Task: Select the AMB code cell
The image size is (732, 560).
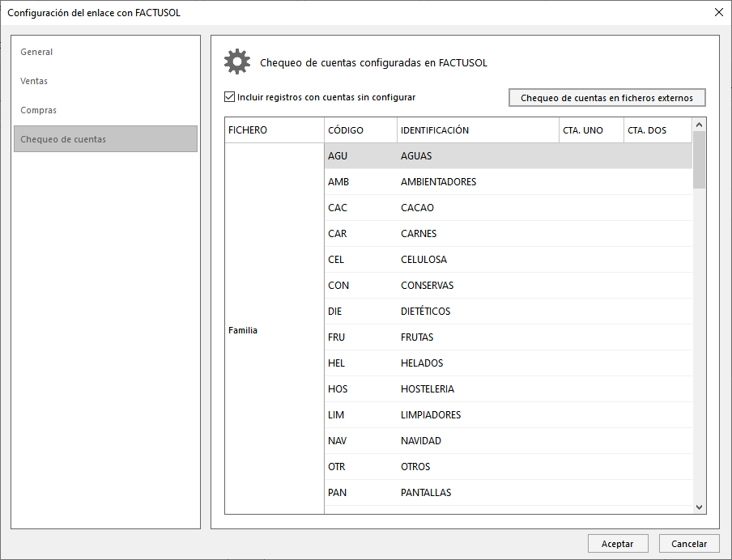Action: click(360, 182)
